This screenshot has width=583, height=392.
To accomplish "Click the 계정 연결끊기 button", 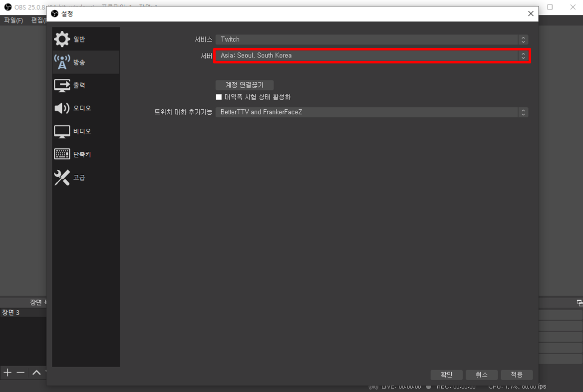I will [244, 85].
